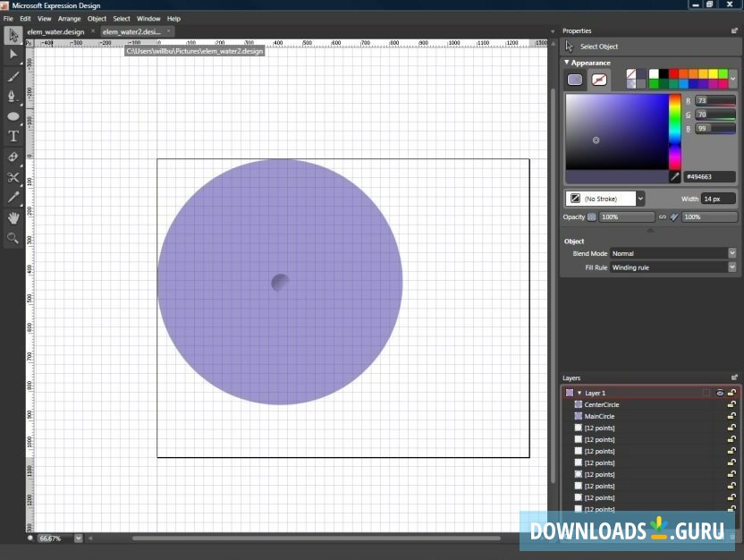Select the Scissors tool
Screen dimensions: 744x560
[x=13, y=177]
